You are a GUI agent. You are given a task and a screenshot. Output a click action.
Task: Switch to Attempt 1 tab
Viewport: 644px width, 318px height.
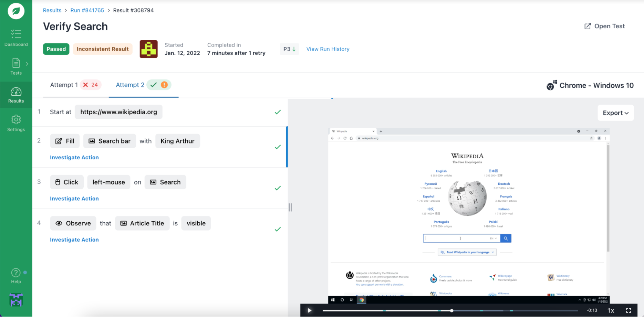tap(75, 85)
